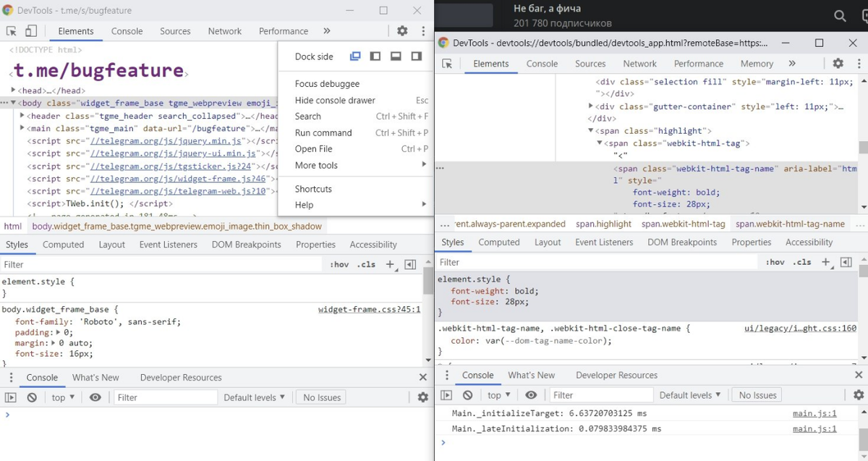This screenshot has width=868, height=461.
Task: Add new style rule in right Styles pane
Action: (827, 262)
